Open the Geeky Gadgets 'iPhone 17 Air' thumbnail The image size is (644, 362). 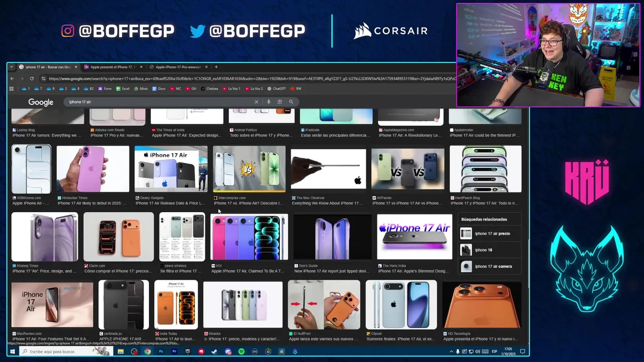pyautogui.click(x=171, y=169)
